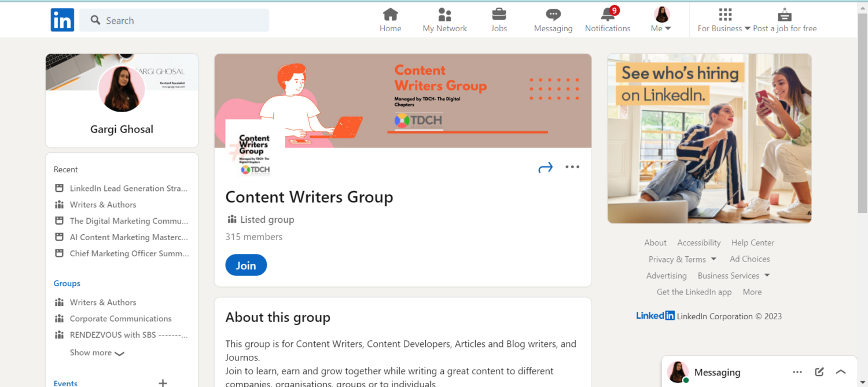
Task: Click the event icon beside AI Content Marketing Masterc...
Action: click(59, 237)
